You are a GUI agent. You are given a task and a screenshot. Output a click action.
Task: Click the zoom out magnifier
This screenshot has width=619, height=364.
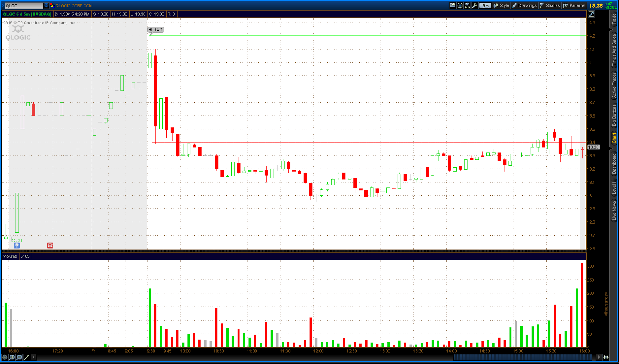coord(19,357)
